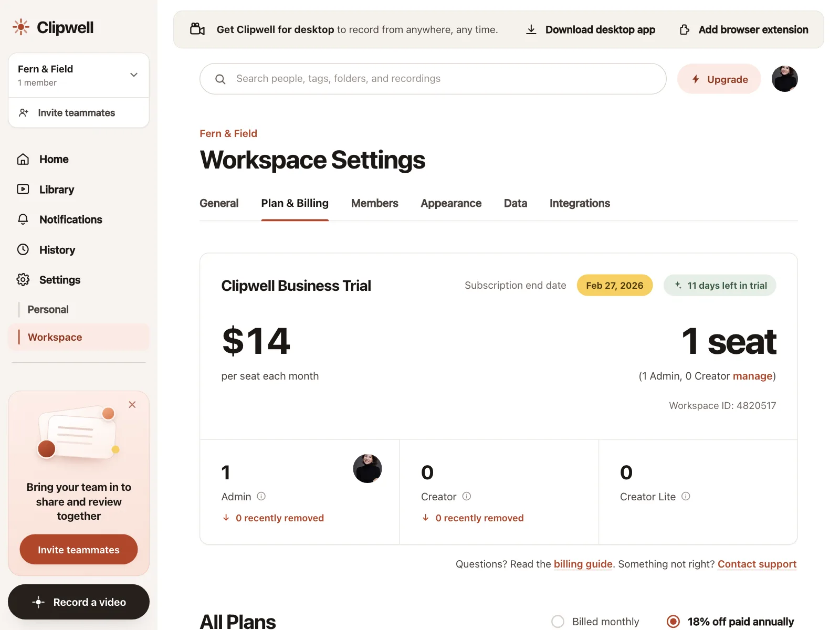Image resolution: width=840 pixels, height=630 pixels.
Task: Open the General settings tab
Action: pyautogui.click(x=219, y=203)
